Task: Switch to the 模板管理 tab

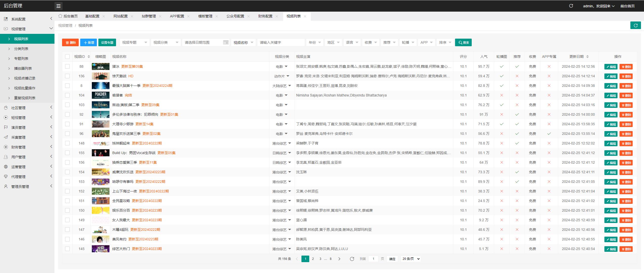Action: tap(205, 16)
